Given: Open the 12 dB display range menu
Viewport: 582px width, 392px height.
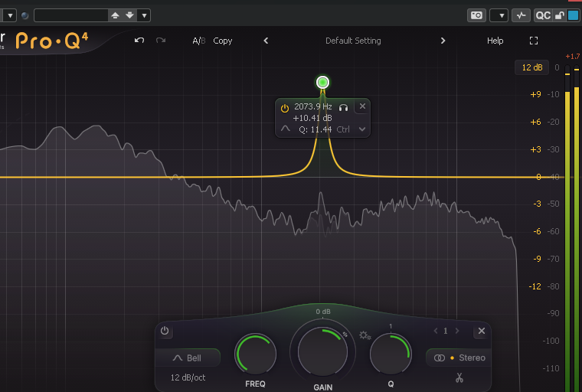Looking at the screenshot, I should [x=532, y=67].
